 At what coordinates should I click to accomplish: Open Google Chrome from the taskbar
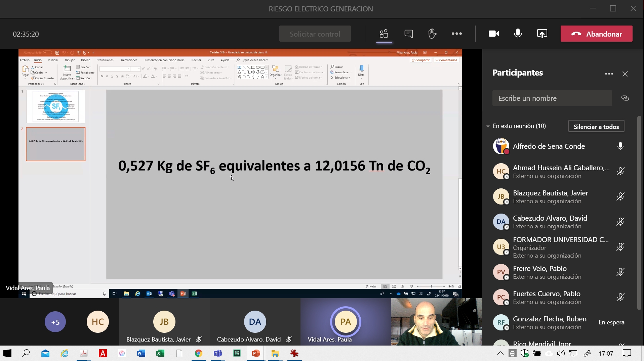click(x=198, y=353)
